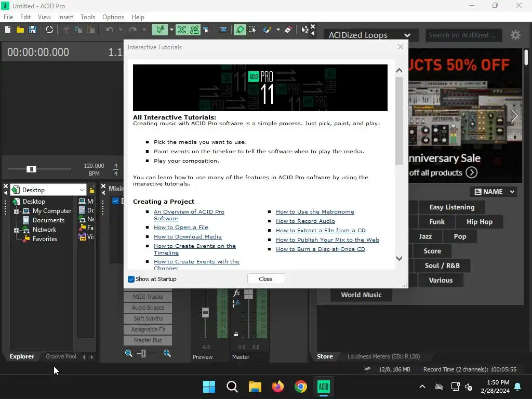
Task: Open Chrome from the taskbar
Action: pyautogui.click(x=301, y=387)
